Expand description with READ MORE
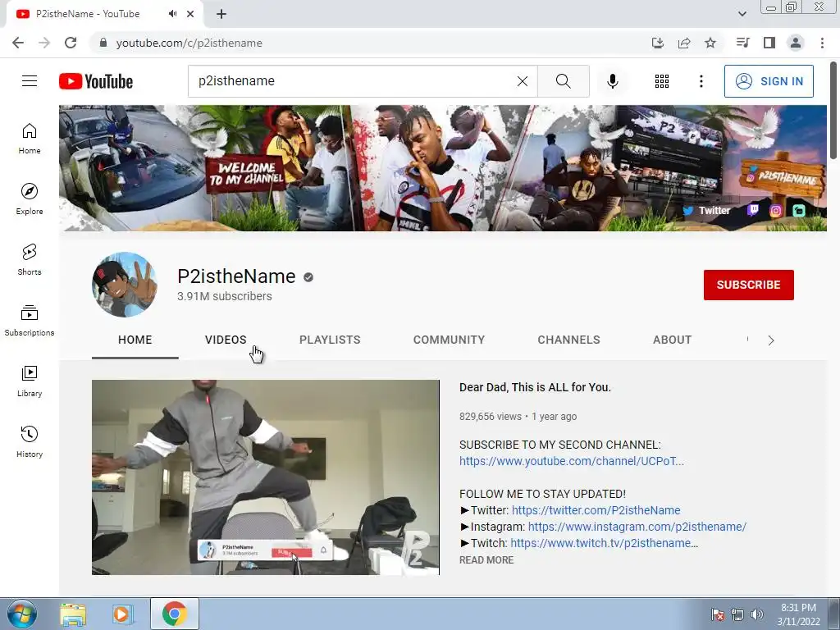 point(486,559)
